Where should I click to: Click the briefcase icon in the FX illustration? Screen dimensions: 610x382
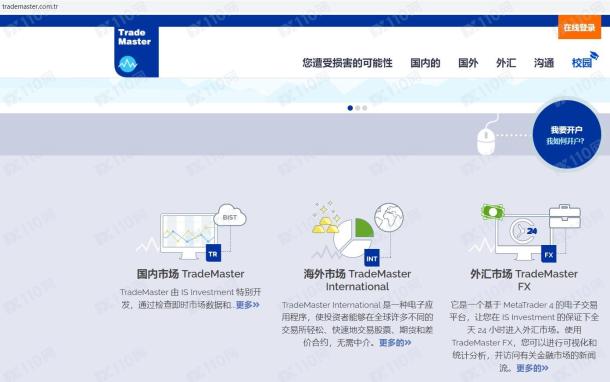[x=565, y=216]
